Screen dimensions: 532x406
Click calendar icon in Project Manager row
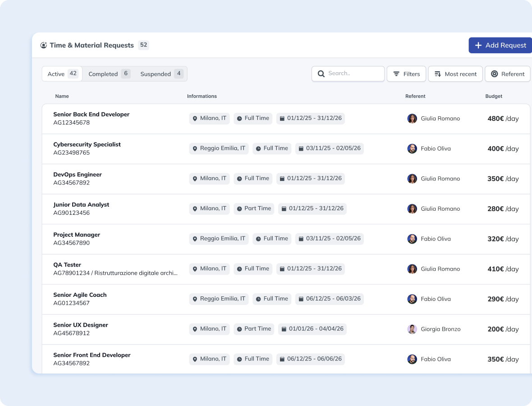[301, 239]
